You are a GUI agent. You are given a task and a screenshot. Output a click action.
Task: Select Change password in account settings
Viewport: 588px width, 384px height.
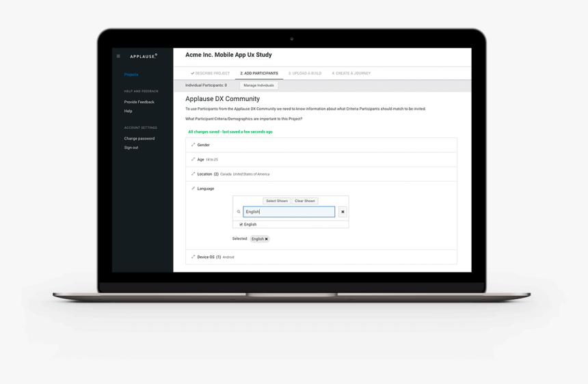coord(139,139)
